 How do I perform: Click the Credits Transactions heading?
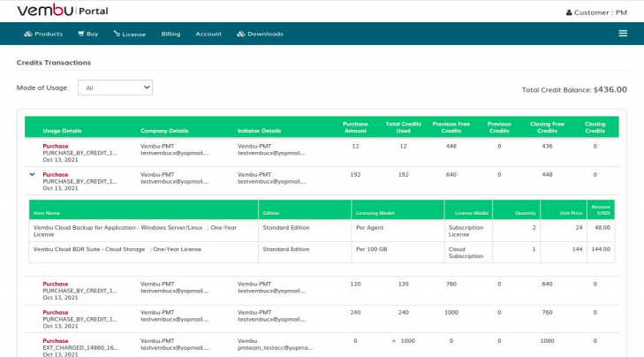(53, 63)
